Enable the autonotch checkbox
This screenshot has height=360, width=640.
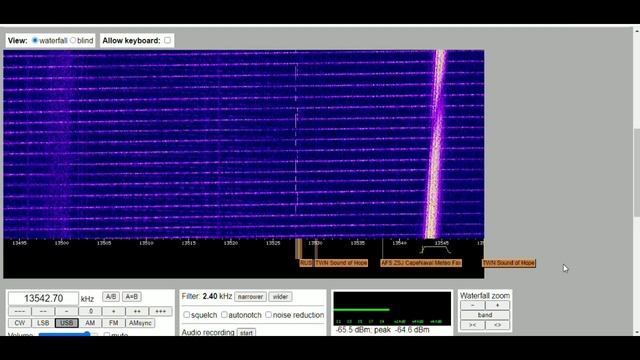tap(224, 315)
